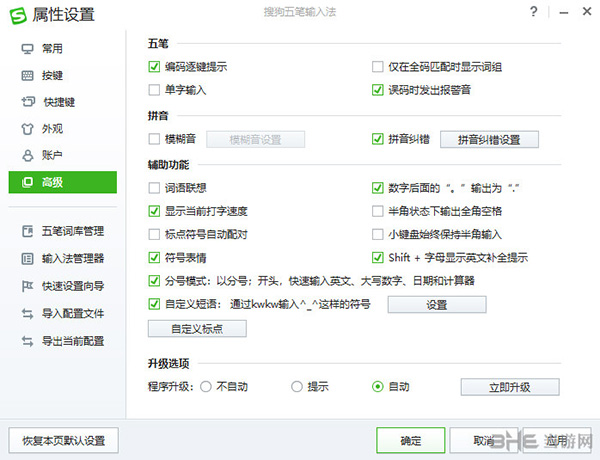The height and width of the screenshot is (460, 600).
Task: Uncheck 数字后面的句号输出为点
Action: point(378,188)
